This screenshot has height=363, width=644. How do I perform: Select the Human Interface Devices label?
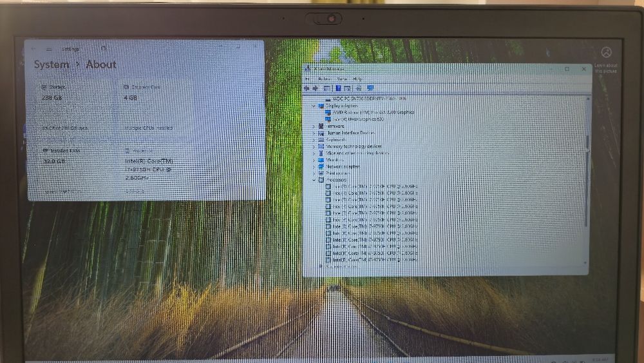click(351, 133)
